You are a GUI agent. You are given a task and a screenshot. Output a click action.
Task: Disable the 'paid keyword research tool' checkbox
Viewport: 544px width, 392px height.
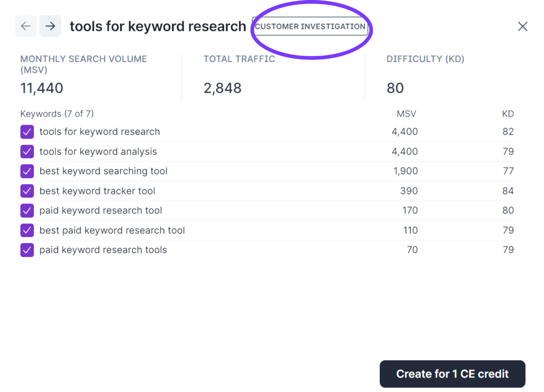[27, 210]
